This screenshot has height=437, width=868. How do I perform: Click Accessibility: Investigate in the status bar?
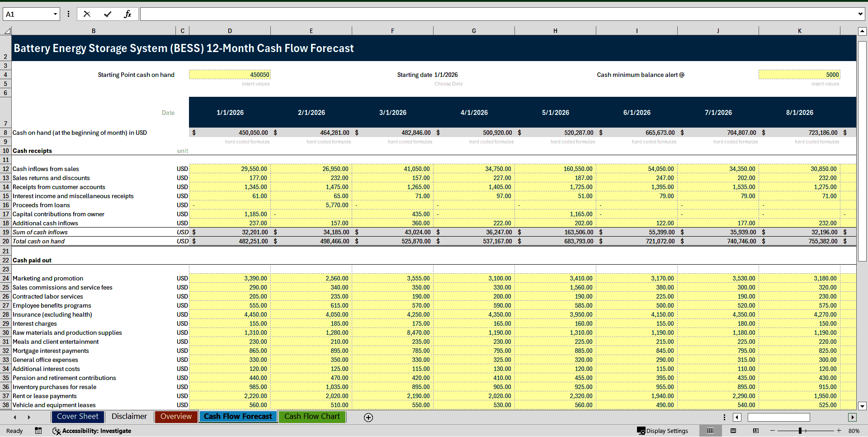[92, 431]
